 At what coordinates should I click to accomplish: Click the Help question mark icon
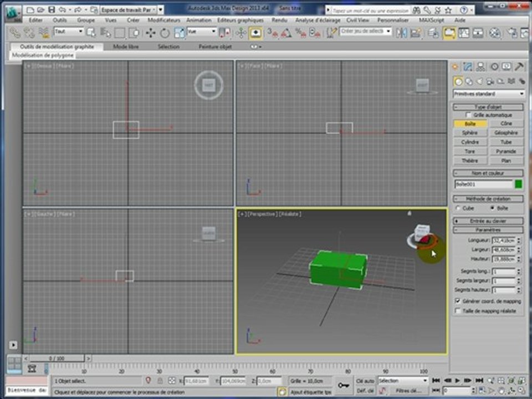click(x=464, y=10)
